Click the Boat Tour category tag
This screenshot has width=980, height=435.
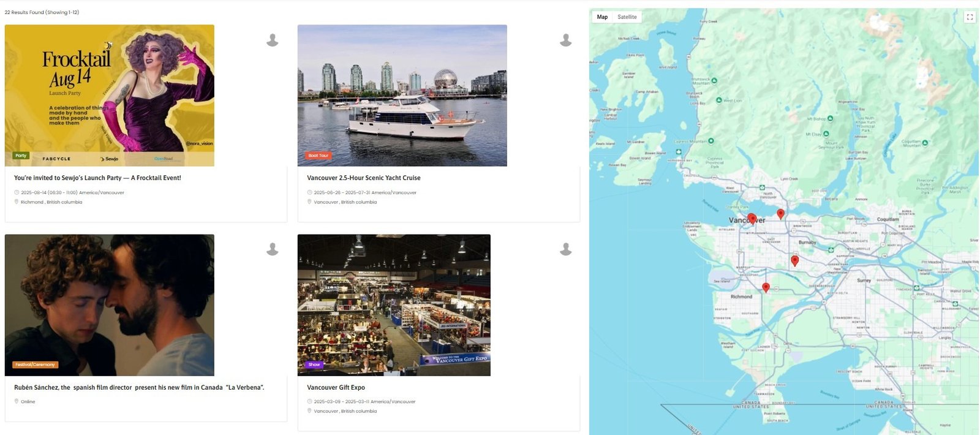(318, 155)
